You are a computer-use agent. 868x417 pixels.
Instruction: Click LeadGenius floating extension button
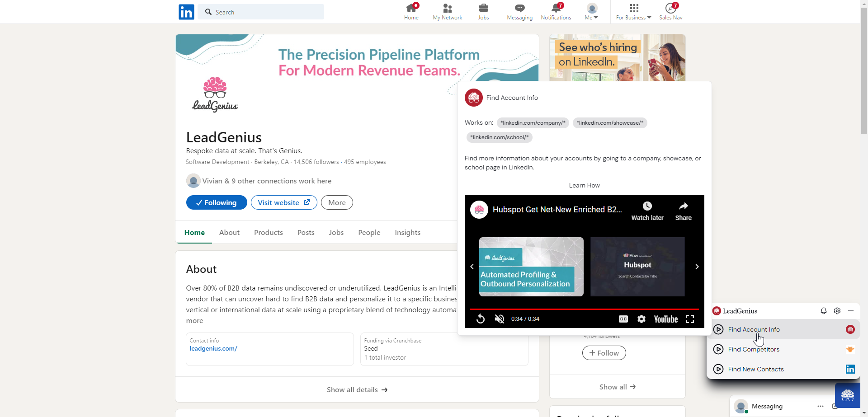point(848,395)
